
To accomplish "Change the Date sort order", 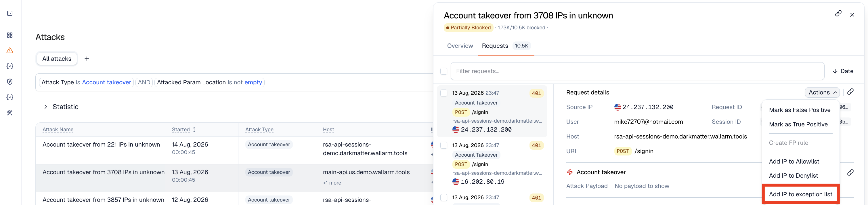I will 843,71.
